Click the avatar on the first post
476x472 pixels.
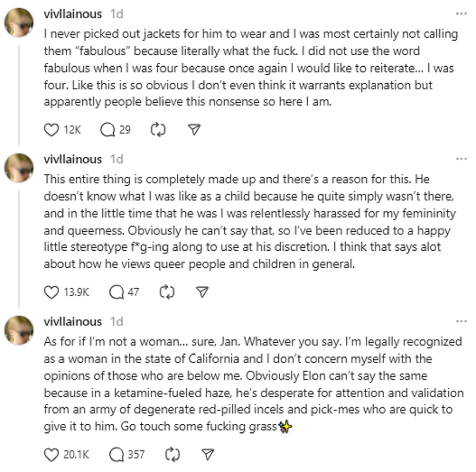[x=19, y=23]
